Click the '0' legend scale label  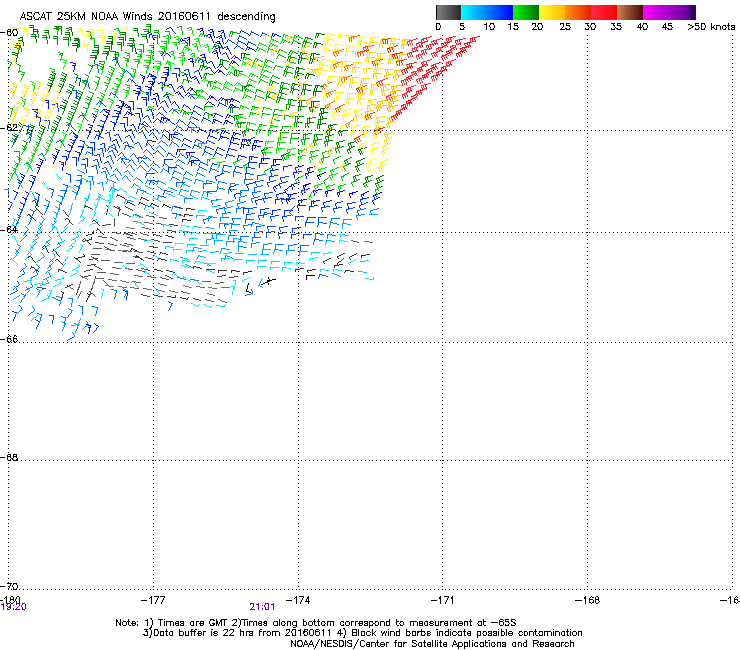438,27
